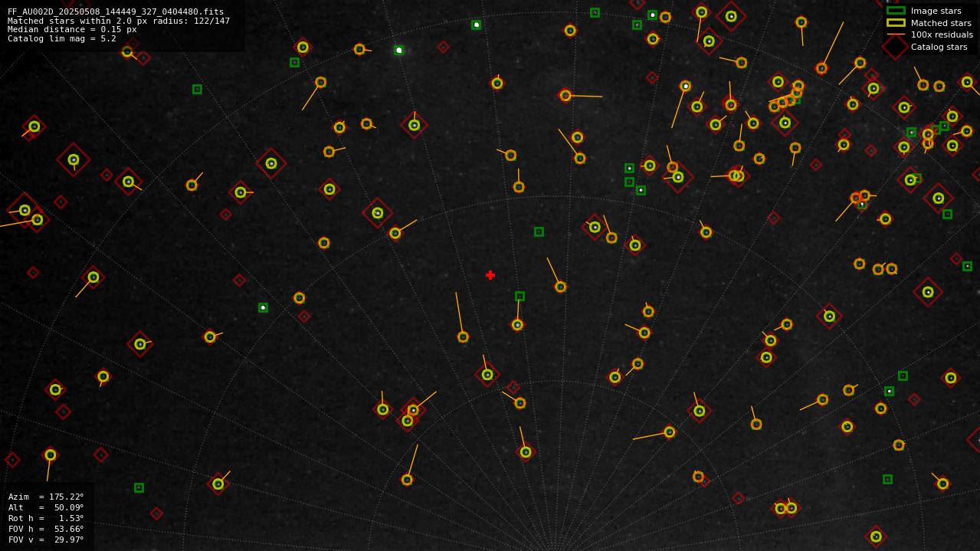Click the 'Matched stars' legend label
The width and height of the screenshot is (980, 551).
pos(941,23)
